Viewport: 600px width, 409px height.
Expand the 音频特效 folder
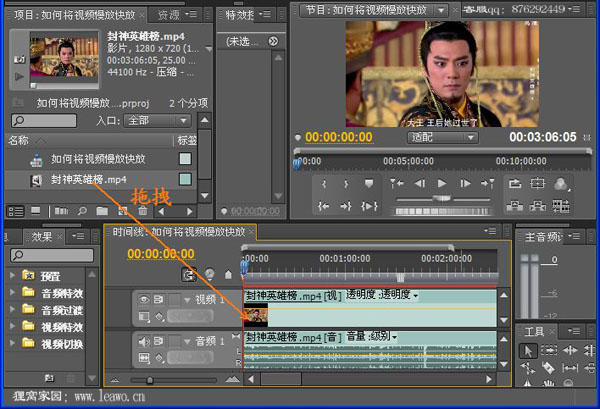12,292
